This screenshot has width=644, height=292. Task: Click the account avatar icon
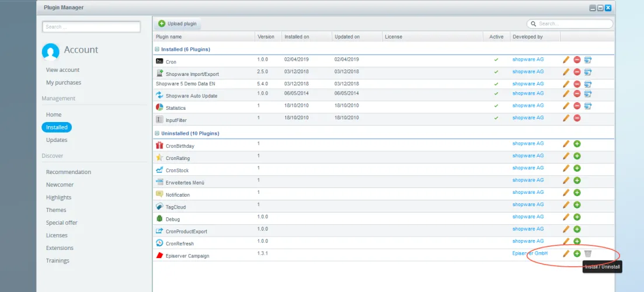[x=51, y=52]
